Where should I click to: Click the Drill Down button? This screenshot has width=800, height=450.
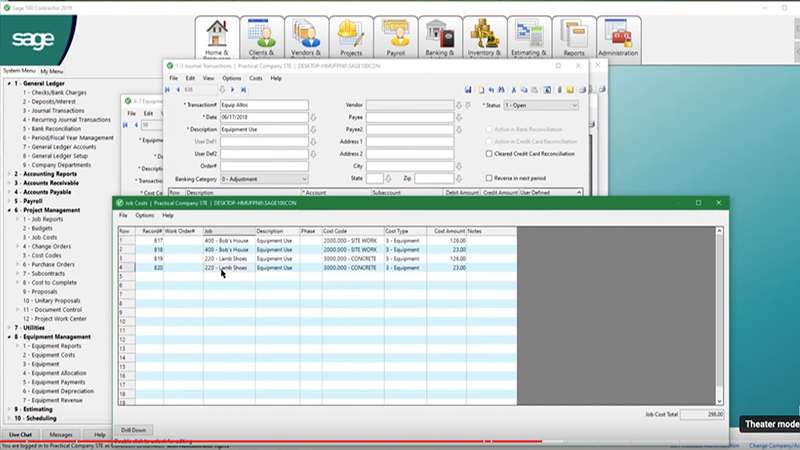click(134, 430)
